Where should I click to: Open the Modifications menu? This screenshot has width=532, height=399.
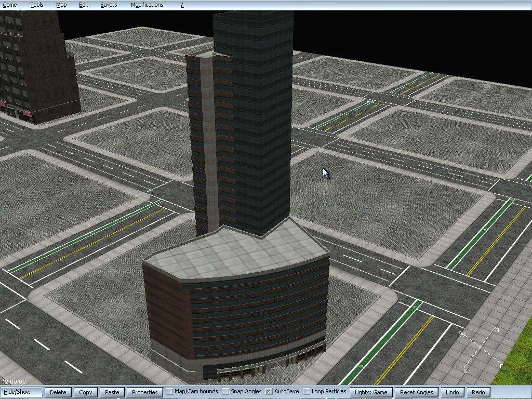pyautogui.click(x=147, y=5)
